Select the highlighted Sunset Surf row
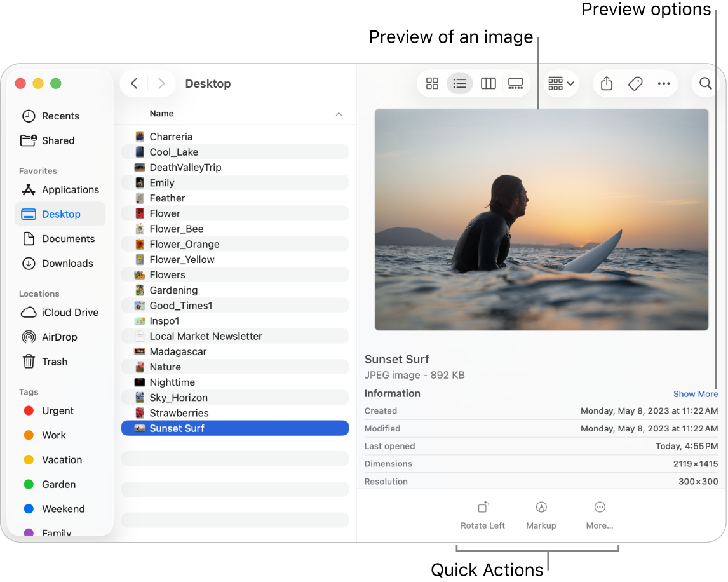Viewport: 728px width, 582px height. click(x=235, y=428)
